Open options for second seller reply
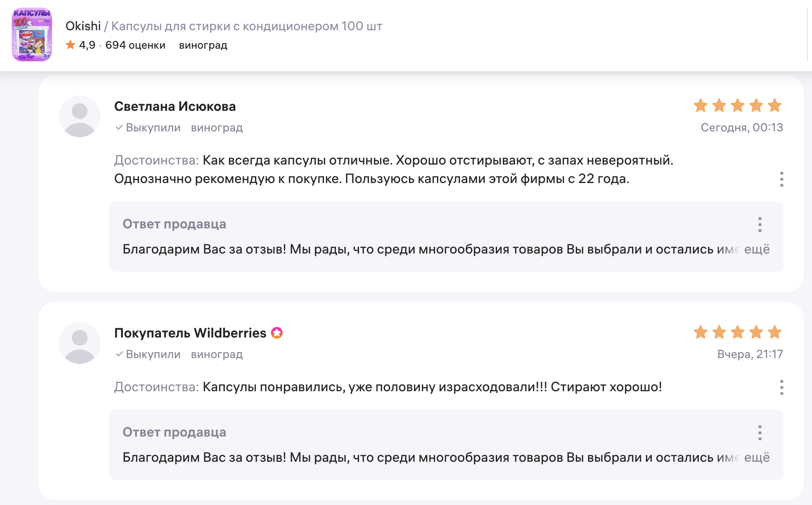The height and width of the screenshot is (505, 812). click(x=760, y=433)
